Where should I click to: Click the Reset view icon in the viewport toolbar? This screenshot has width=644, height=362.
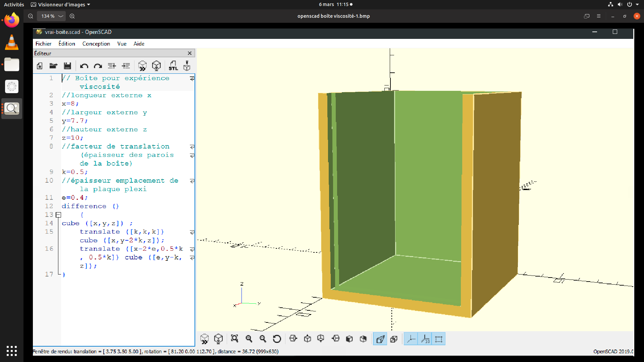click(x=277, y=339)
